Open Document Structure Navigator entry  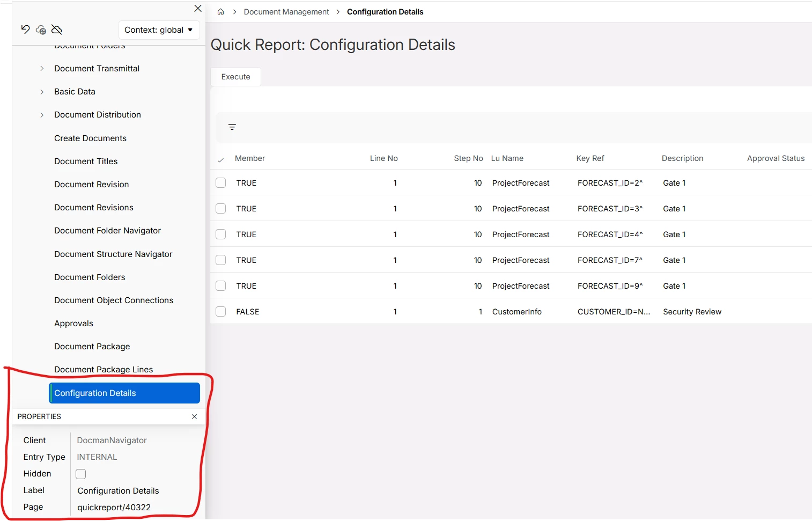[x=113, y=254]
